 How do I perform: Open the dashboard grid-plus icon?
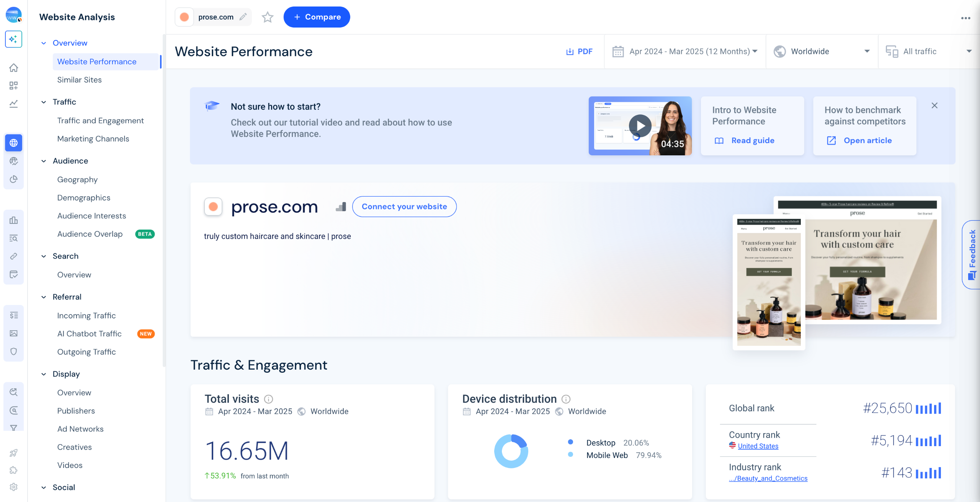tap(13, 86)
